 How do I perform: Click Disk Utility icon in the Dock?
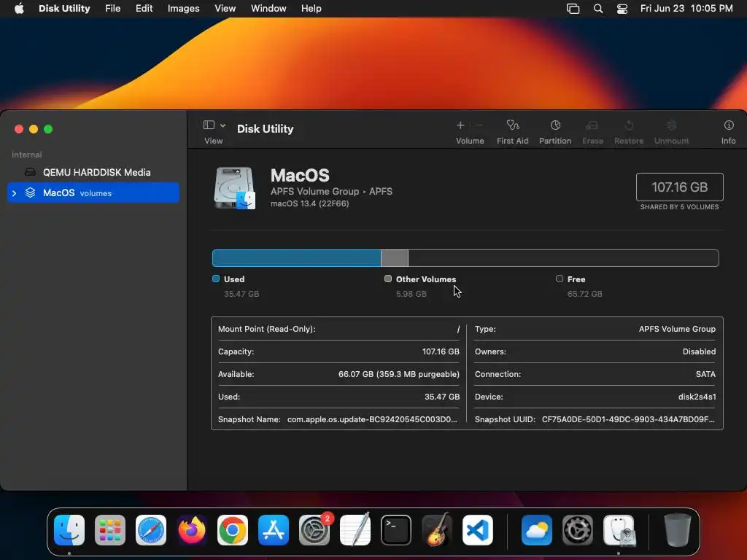[619, 530]
